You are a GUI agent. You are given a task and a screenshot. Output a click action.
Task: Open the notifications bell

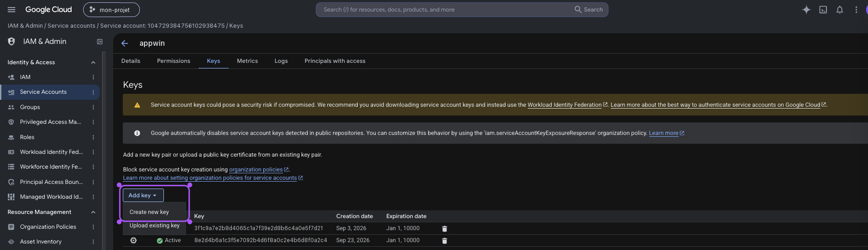pyautogui.click(x=839, y=10)
